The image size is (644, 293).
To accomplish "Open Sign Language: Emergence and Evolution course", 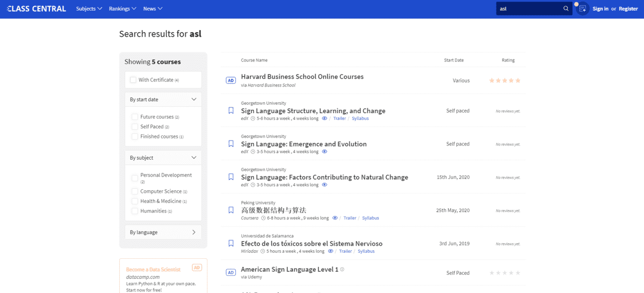I will [x=304, y=144].
